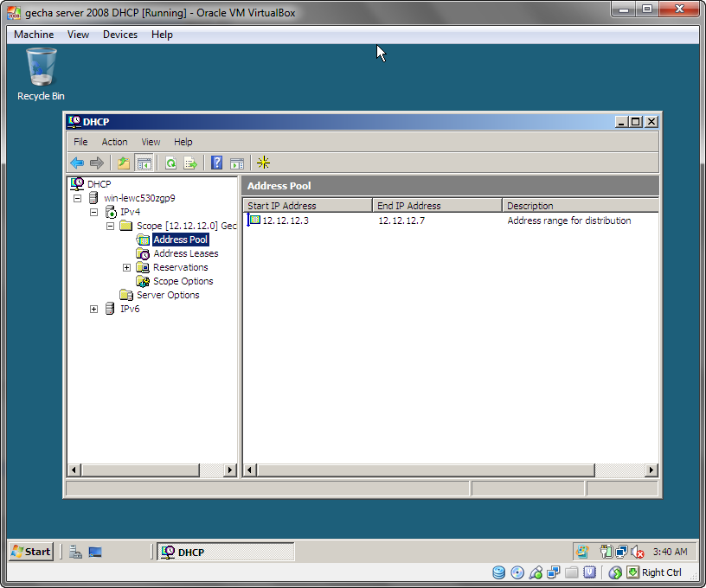Open VirtualBox Help menu
The image size is (706, 588).
pos(162,35)
